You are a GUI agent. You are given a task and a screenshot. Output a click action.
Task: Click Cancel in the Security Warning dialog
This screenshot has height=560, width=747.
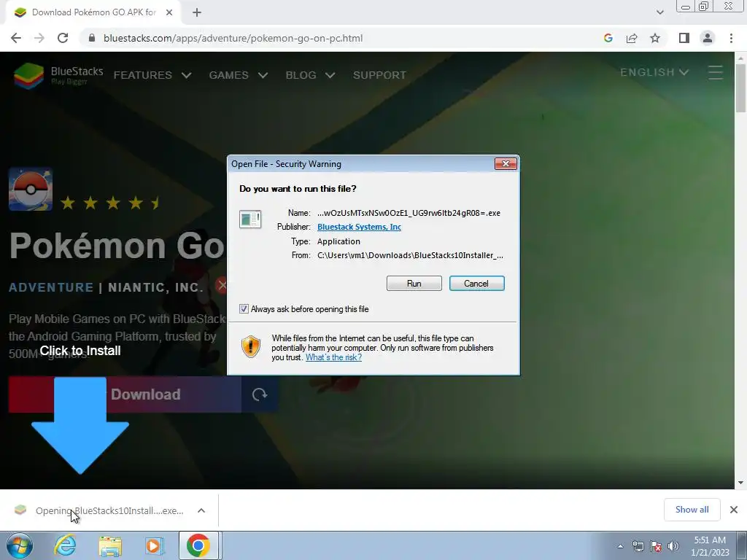click(x=476, y=284)
